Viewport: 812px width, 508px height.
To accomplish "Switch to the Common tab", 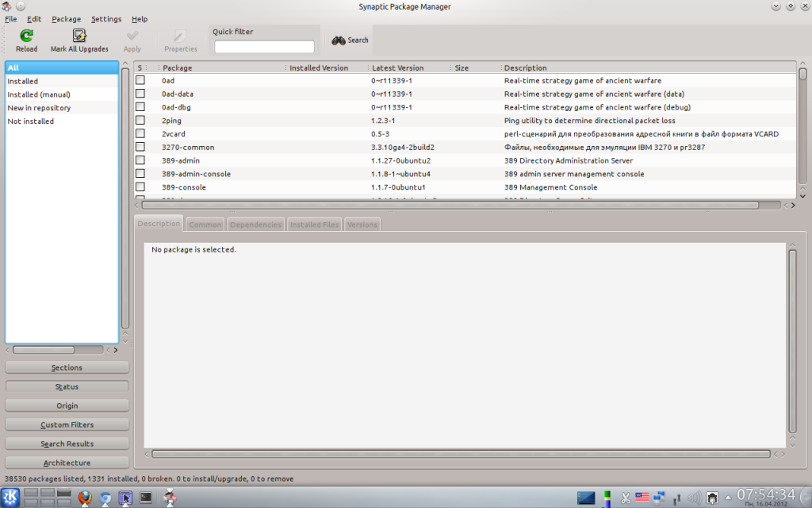I will tap(205, 225).
